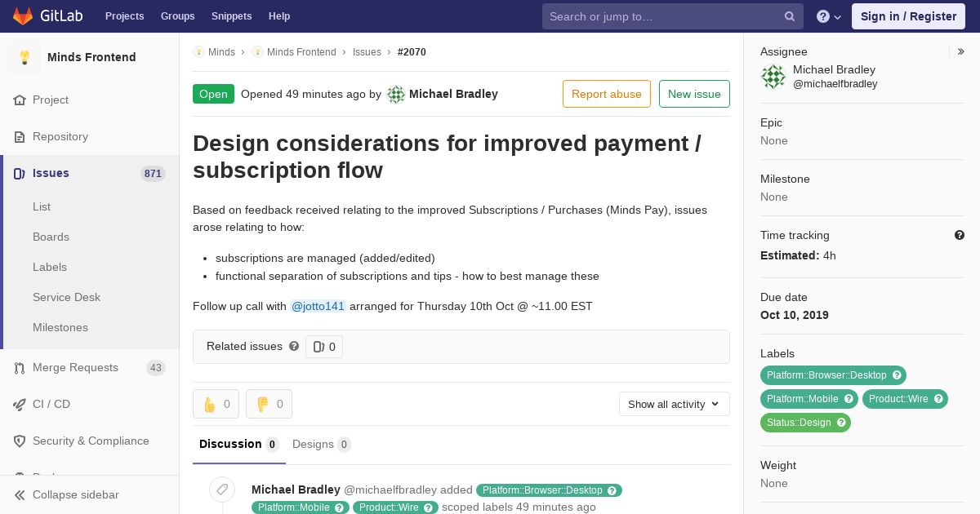
Task: Go to Issues breadcrumb
Action: [x=367, y=51]
